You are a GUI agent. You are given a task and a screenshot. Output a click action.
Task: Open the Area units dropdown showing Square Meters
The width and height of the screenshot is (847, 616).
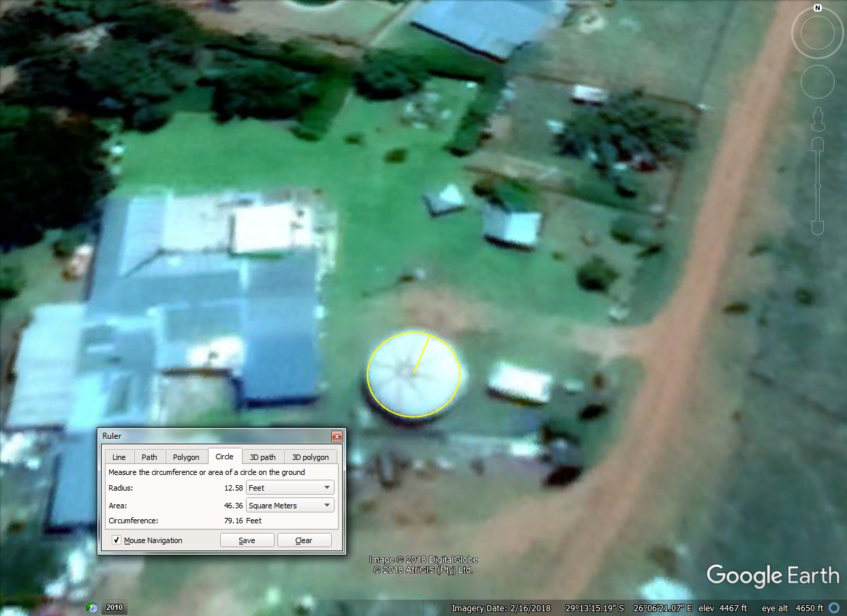pos(290,506)
